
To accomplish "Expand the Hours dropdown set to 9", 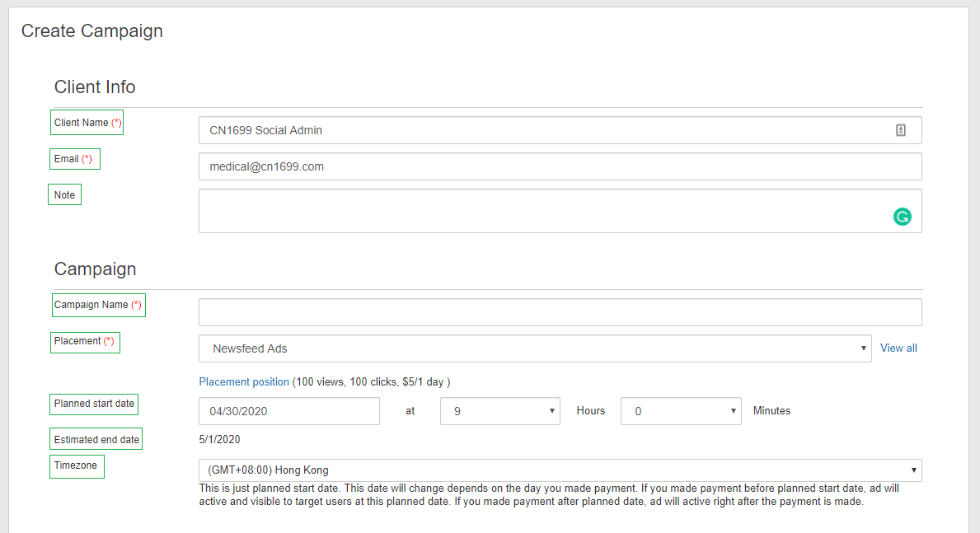I will (x=499, y=411).
